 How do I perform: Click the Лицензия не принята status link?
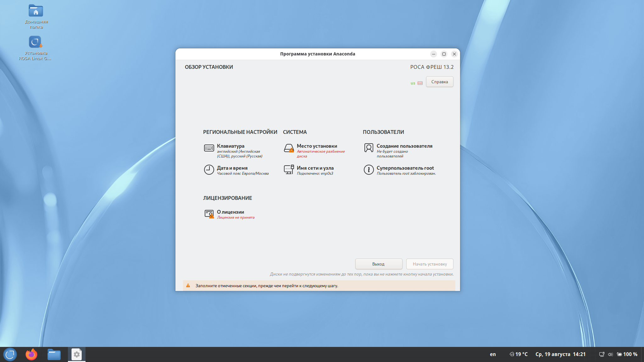(x=236, y=217)
